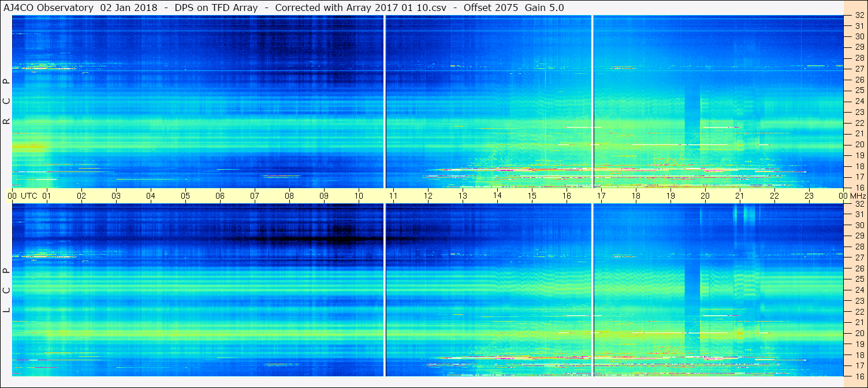The image size is (868, 388).
Task: Click the 32 MHz label on RCP scale
Action: pyautogui.click(x=859, y=15)
